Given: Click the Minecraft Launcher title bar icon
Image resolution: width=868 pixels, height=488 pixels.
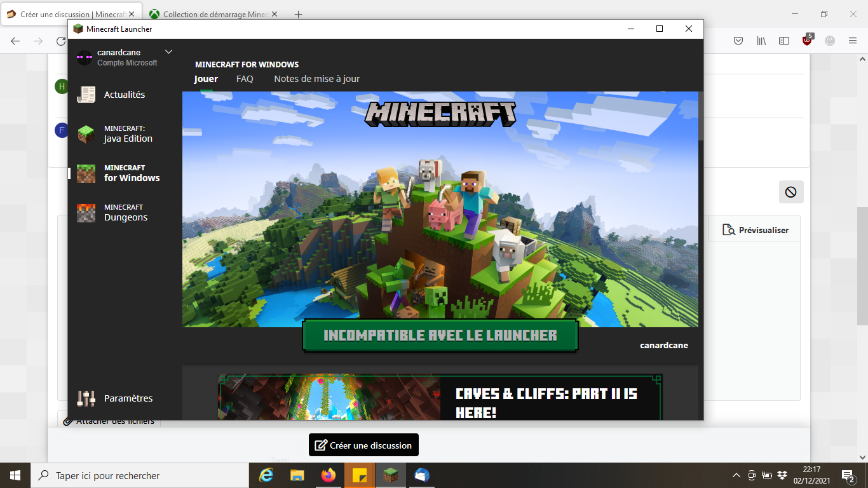Looking at the screenshot, I should click(x=78, y=29).
